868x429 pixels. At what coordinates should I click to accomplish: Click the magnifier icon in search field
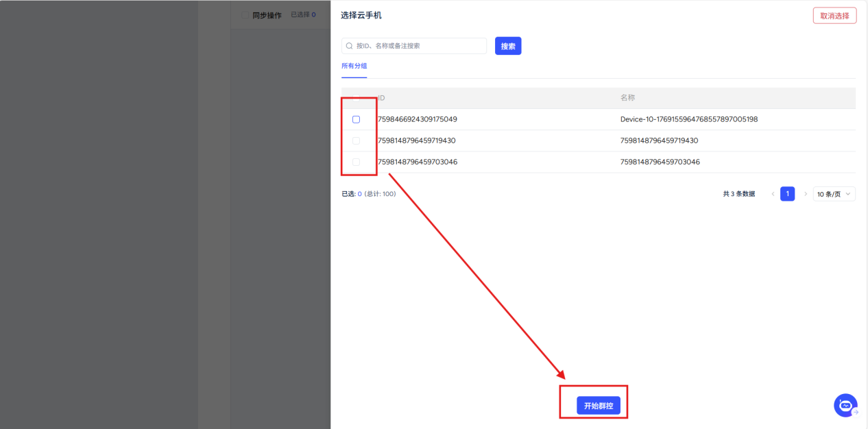349,46
